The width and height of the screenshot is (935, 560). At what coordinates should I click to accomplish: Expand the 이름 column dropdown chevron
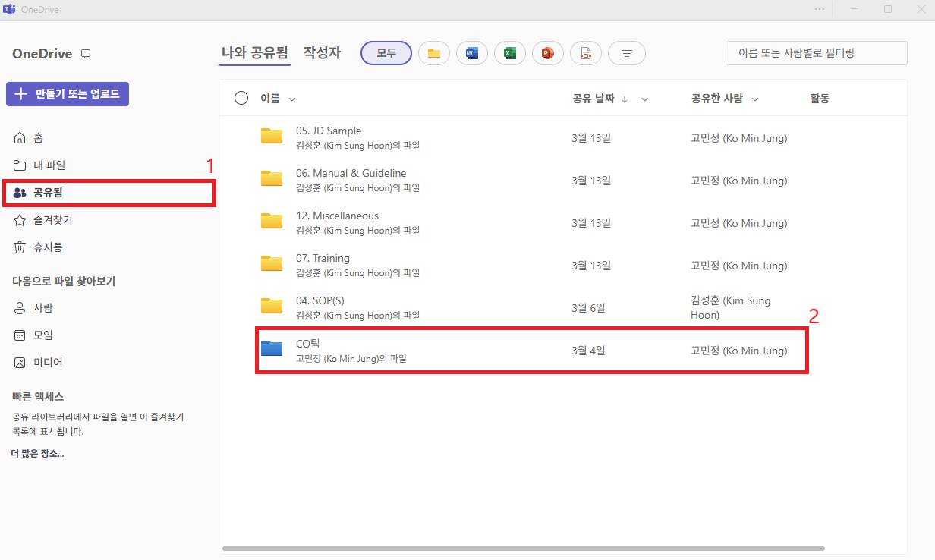tap(292, 99)
